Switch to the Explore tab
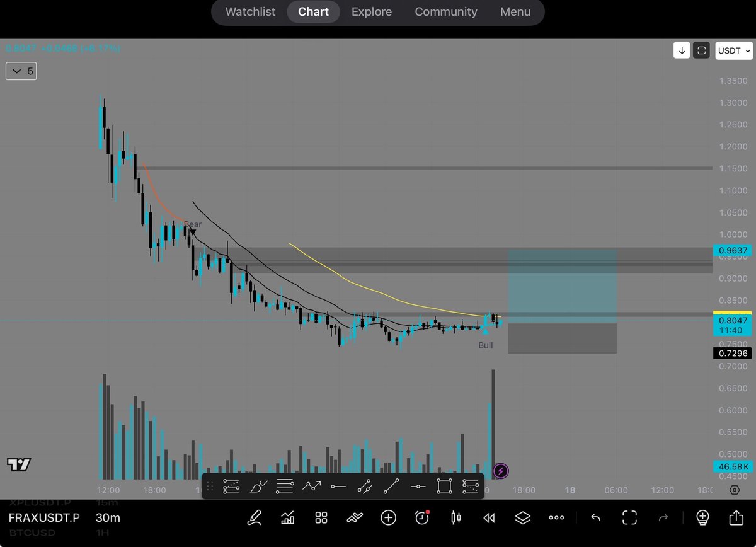This screenshot has width=756, height=547. (372, 12)
